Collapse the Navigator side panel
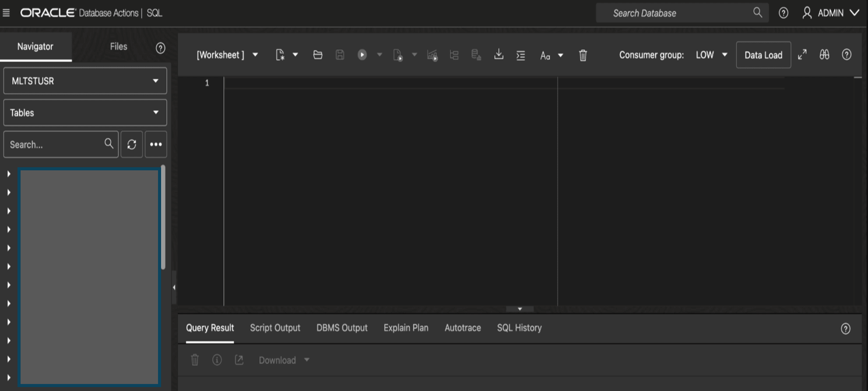 [174, 287]
